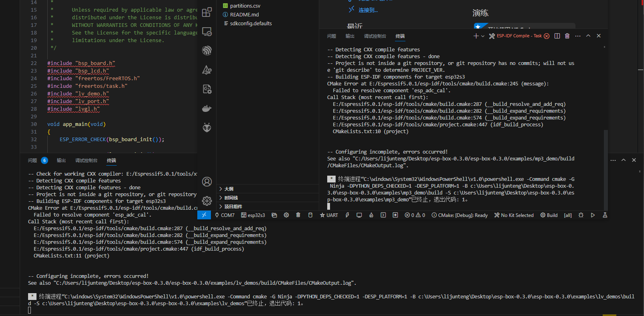This screenshot has width=644, height=316.
Task: Launch the CMake debugger bug icon
Action: [x=581, y=215]
